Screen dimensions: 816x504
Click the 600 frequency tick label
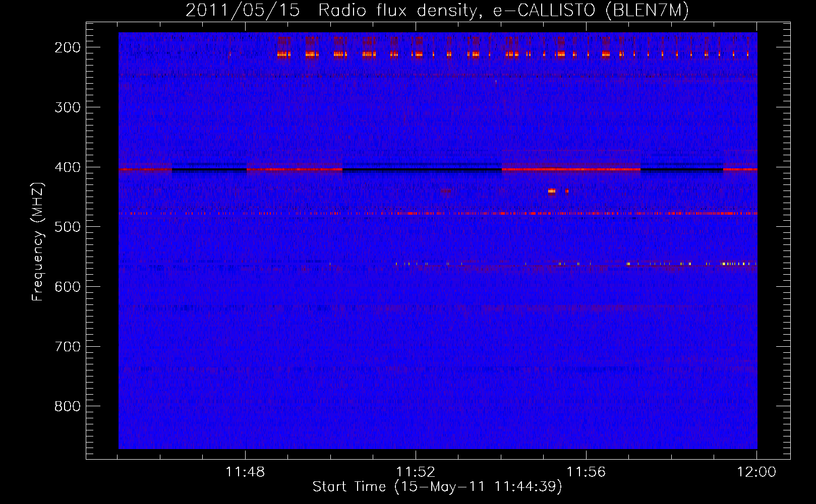click(x=68, y=287)
